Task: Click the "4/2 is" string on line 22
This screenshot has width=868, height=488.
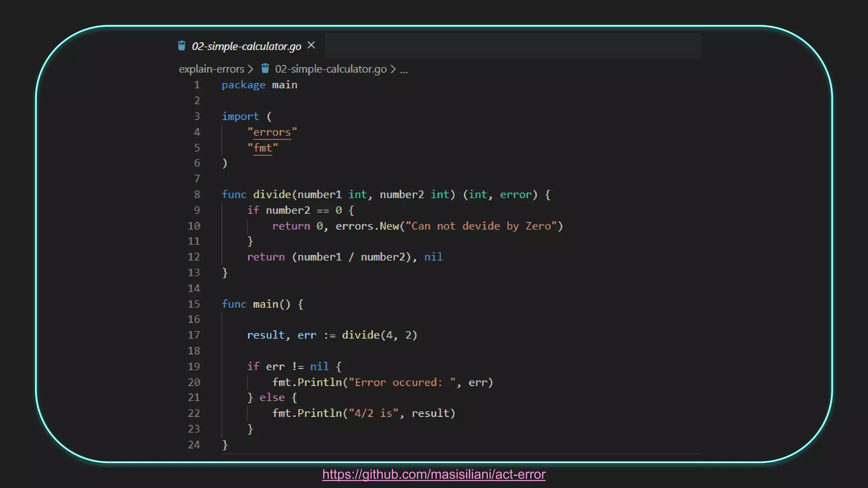Action: (373, 413)
